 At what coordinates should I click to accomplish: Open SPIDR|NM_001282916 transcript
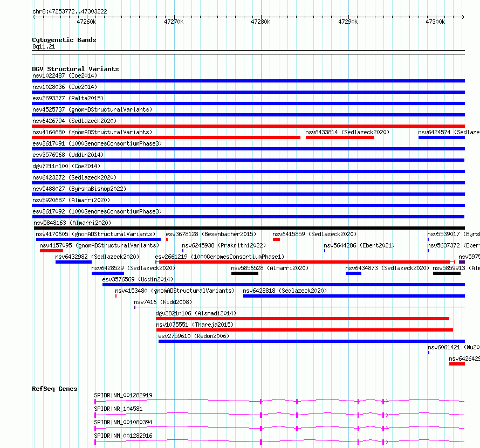pos(123,436)
